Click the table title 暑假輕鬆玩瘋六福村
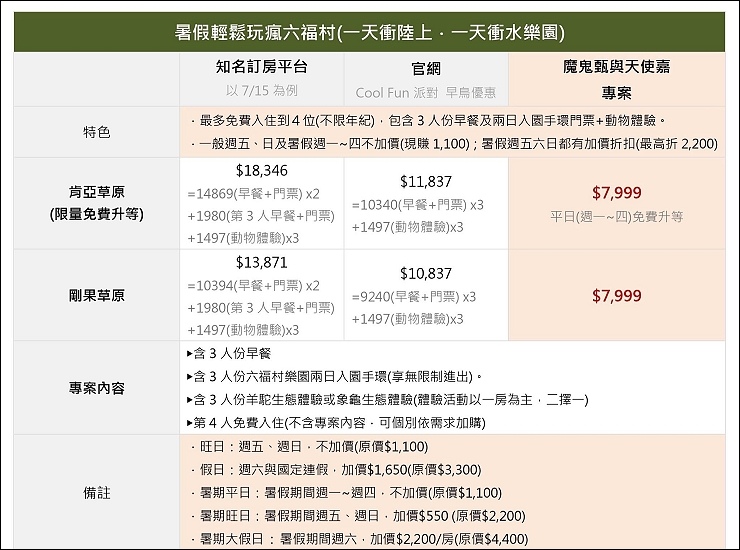Viewport: 740px width, 550px height. tap(370, 33)
